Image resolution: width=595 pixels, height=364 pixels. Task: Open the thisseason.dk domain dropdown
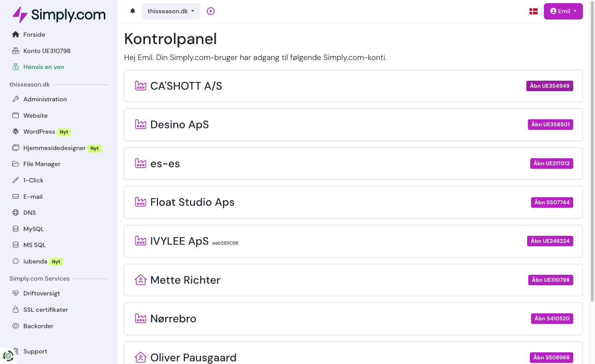171,11
